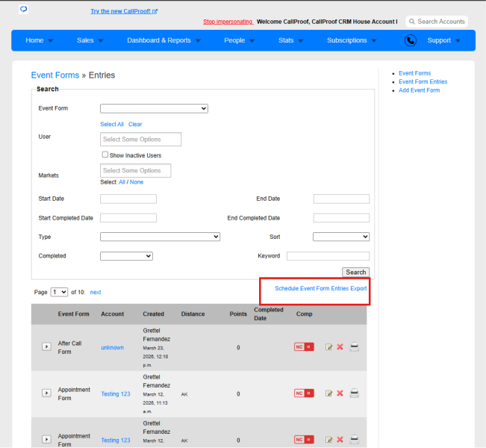Screen dimensions: 486x448
Task: Click the phone icon in the blue navigation bar
Action: tap(411, 40)
